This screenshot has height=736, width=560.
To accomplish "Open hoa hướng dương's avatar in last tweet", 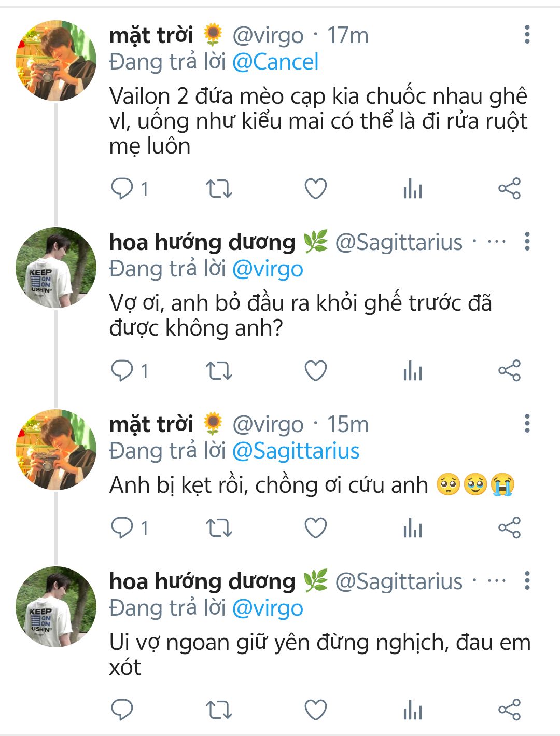I will click(56, 607).
